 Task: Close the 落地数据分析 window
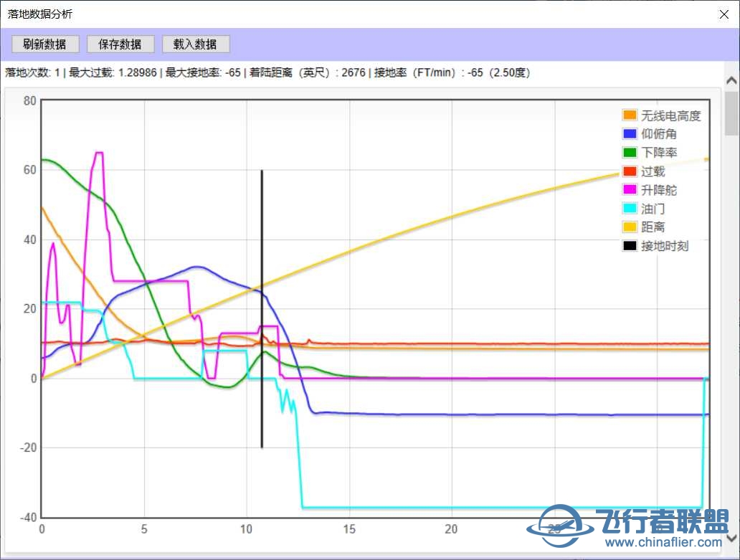(724, 14)
